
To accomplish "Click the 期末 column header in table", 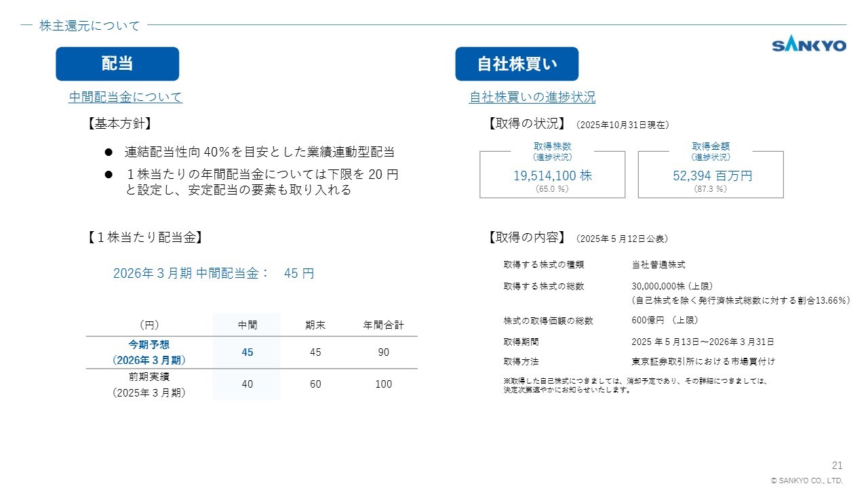I will tap(315, 325).
